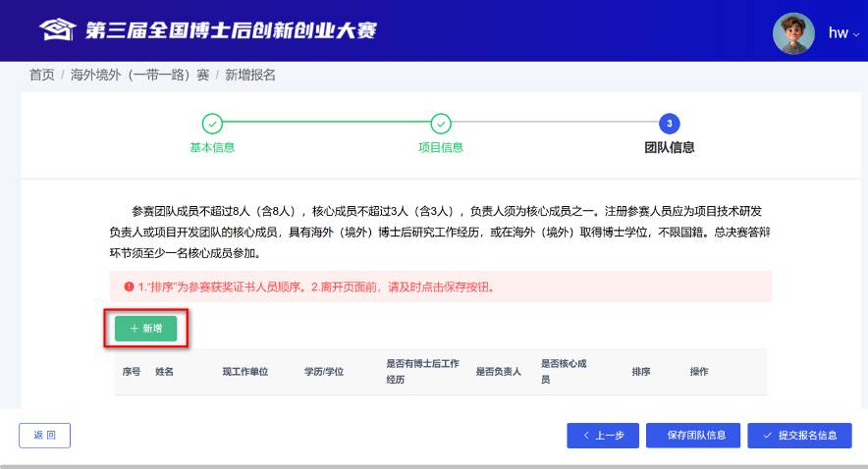The width and height of the screenshot is (868, 469).
Task: Open 海外境外（一带一路）赛 breadcrumb
Action: [140, 76]
